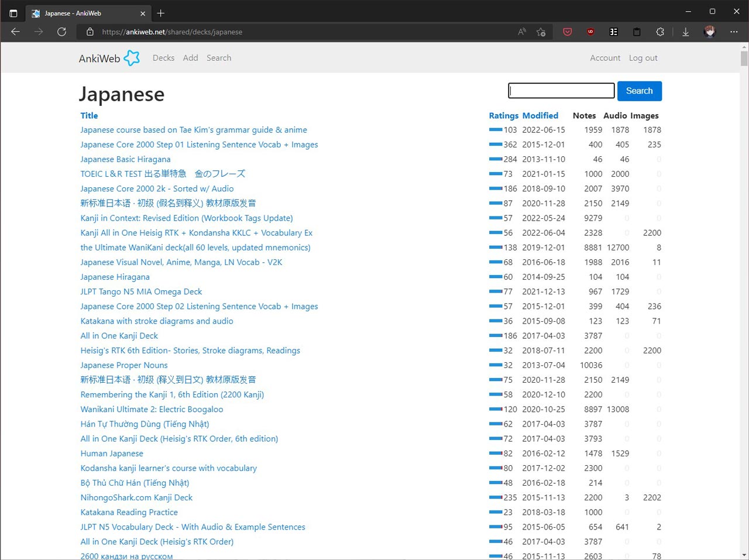The height and width of the screenshot is (560, 749).
Task: Open the Downloads icon
Action: 686,32
